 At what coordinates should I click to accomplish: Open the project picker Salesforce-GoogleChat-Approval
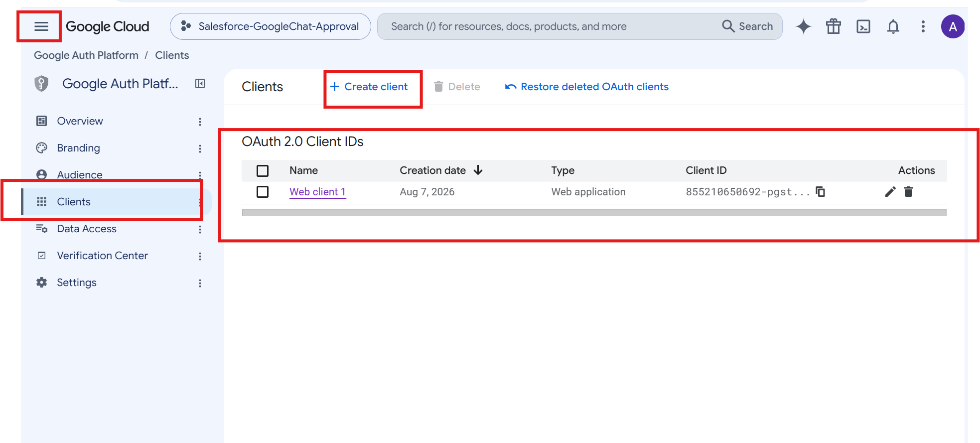(x=271, y=26)
